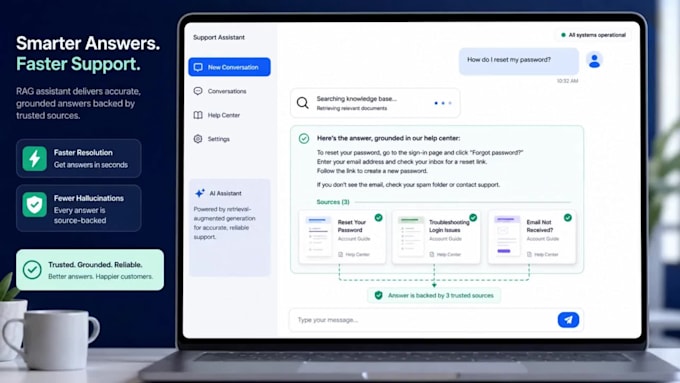Open the Troubleshooting Login Issues source card
Image resolution: width=680 pixels, height=383 pixels.
coord(436,237)
